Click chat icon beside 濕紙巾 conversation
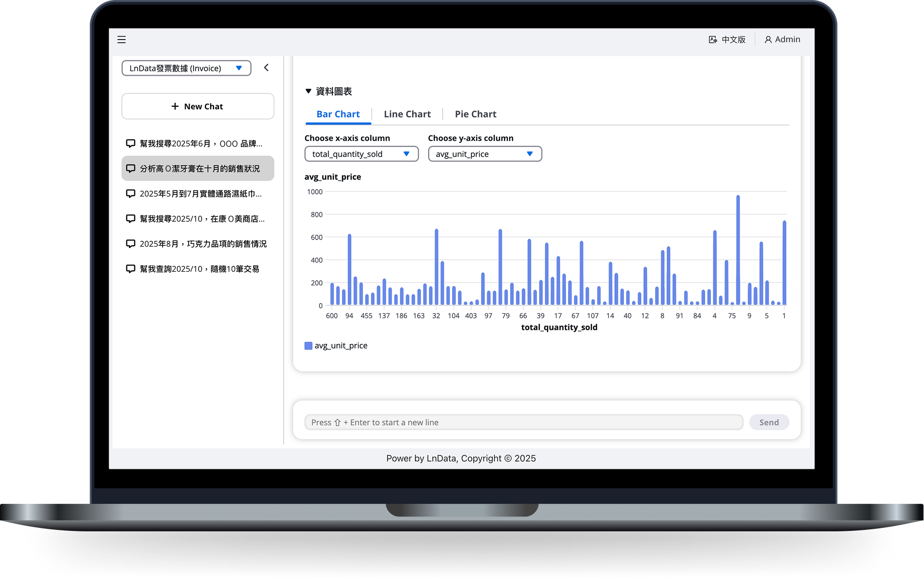This screenshot has height=582, width=924. click(130, 193)
